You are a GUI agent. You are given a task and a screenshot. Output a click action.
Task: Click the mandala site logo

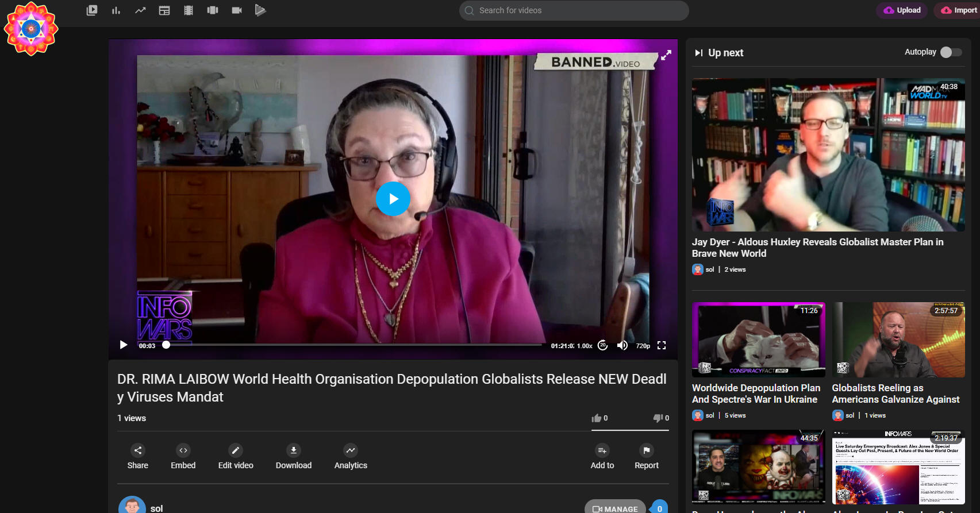coord(31,29)
